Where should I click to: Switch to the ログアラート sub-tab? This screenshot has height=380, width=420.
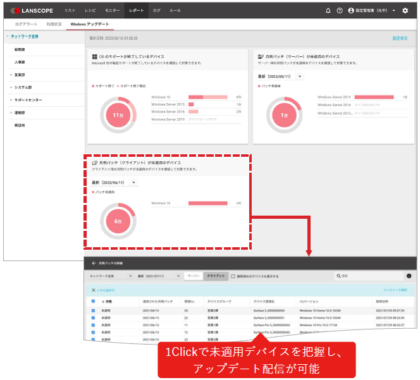point(26,24)
